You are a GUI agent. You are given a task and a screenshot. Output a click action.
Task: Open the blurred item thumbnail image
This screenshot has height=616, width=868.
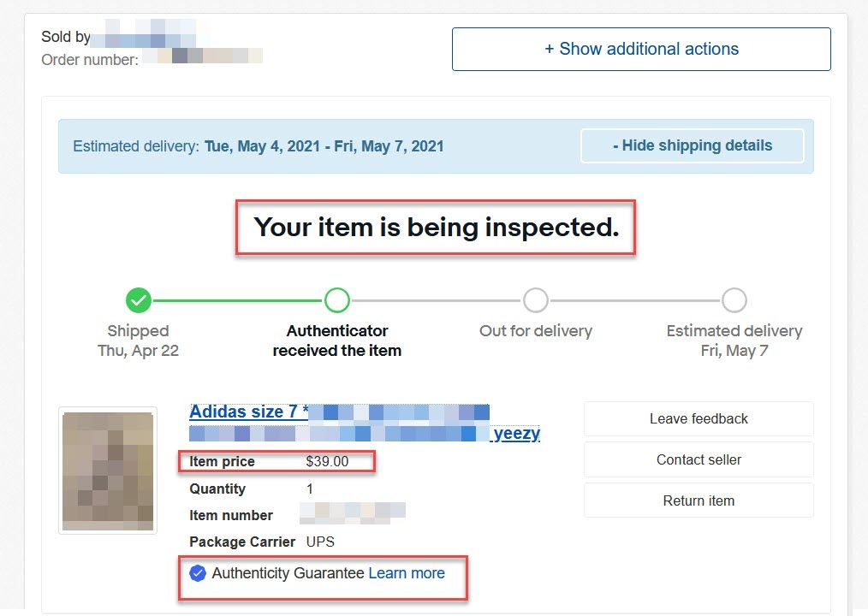pyautogui.click(x=108, y=471)
